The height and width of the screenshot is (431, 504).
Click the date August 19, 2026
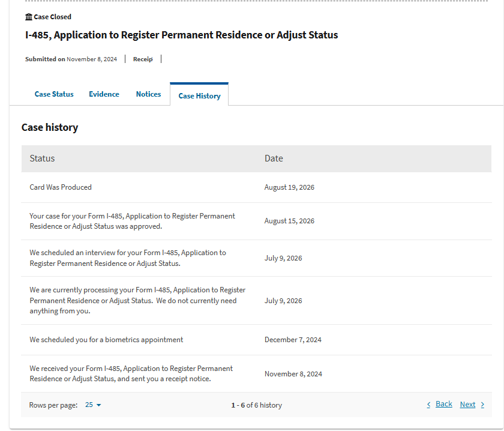[289, 187]
